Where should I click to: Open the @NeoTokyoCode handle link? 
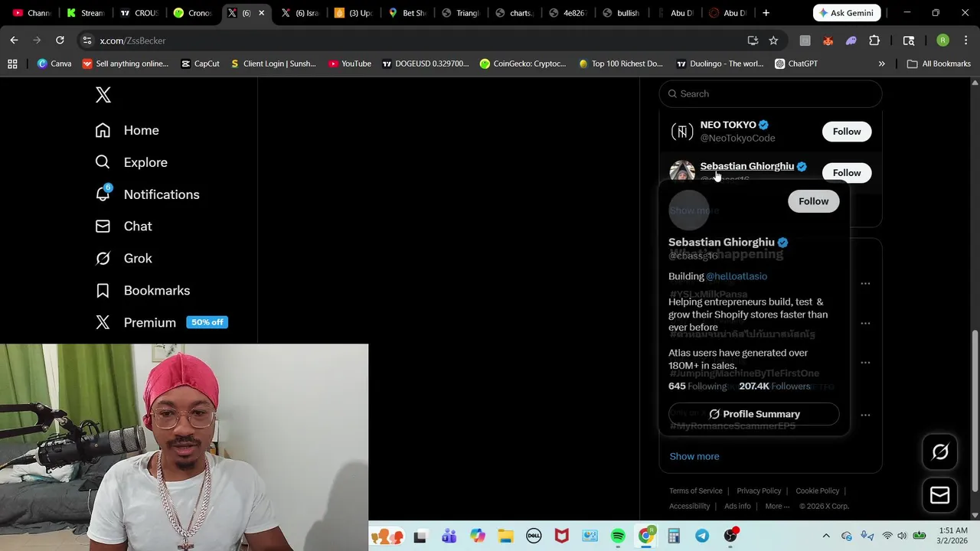tap(737, 139)
